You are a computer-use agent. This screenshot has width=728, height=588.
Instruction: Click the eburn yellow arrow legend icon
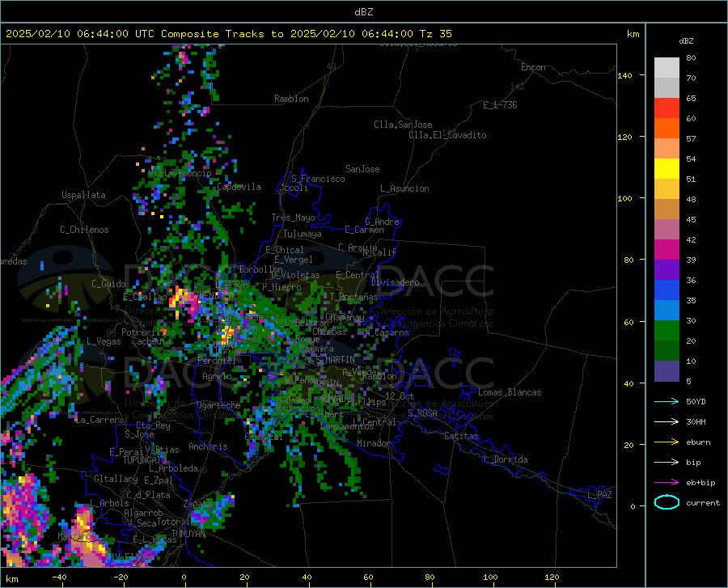point(667,442)
